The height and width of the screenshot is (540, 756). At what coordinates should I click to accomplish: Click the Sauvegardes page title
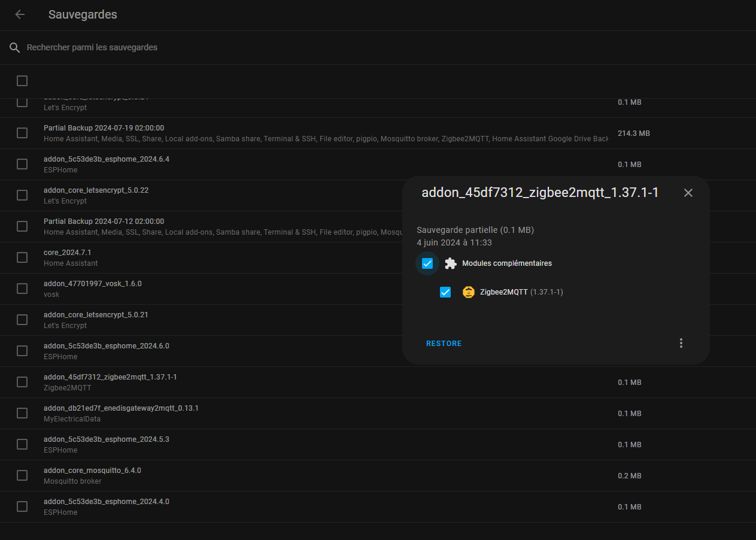[83, 14]
